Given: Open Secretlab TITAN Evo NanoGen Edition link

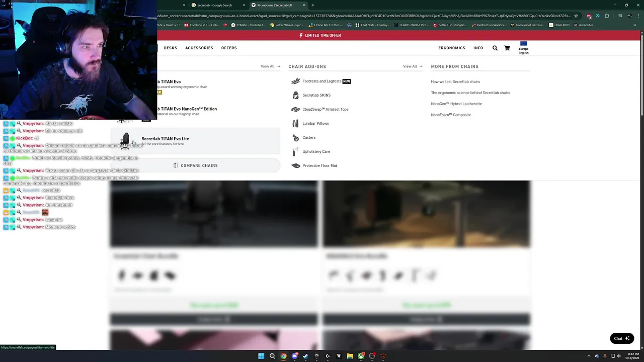Looking at the screenshot, I should coord(187,109).
